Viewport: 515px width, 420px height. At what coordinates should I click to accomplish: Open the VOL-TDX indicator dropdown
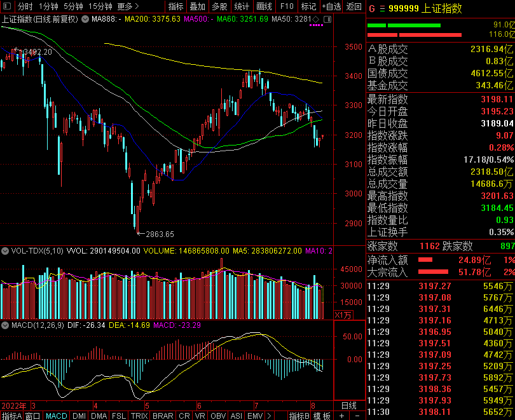[x=6, y=252]
